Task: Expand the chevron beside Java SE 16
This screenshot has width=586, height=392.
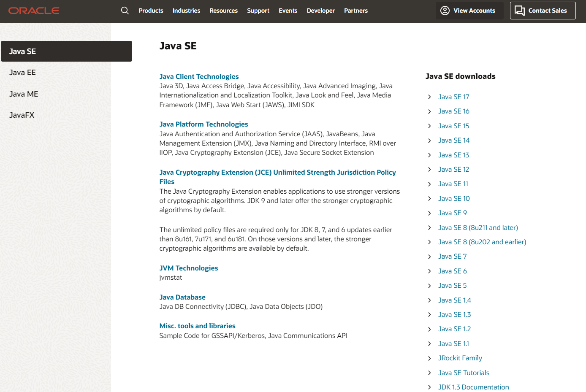Action: (x=429, y=111)
